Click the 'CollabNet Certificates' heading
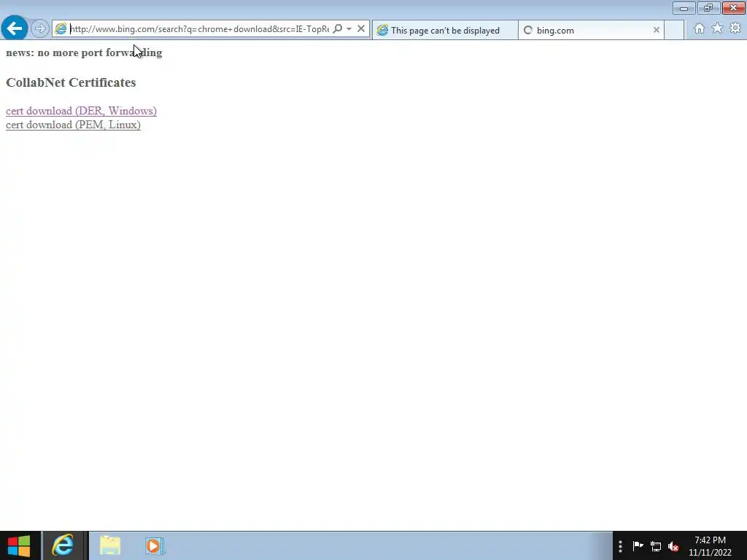This screenshot has width=747, height=560. [71, 82]
